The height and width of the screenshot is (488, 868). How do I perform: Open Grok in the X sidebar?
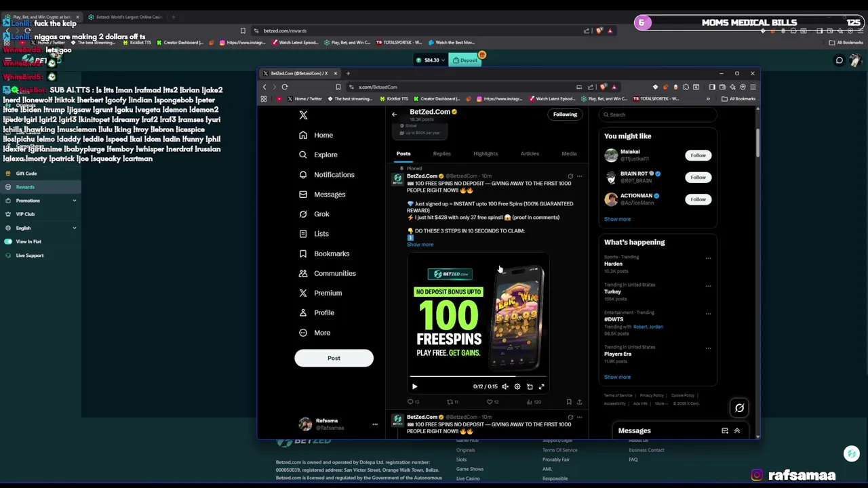tap(314, 214)
